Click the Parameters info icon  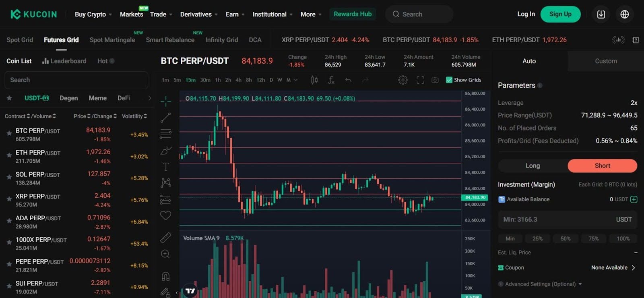click(x=540, y=85)
